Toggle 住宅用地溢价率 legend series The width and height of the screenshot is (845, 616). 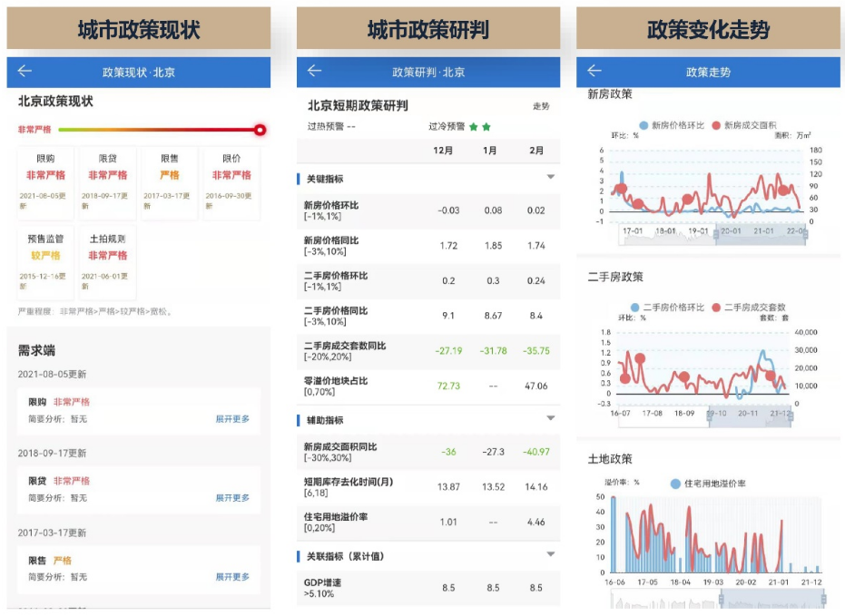click(x=708, y=484)
